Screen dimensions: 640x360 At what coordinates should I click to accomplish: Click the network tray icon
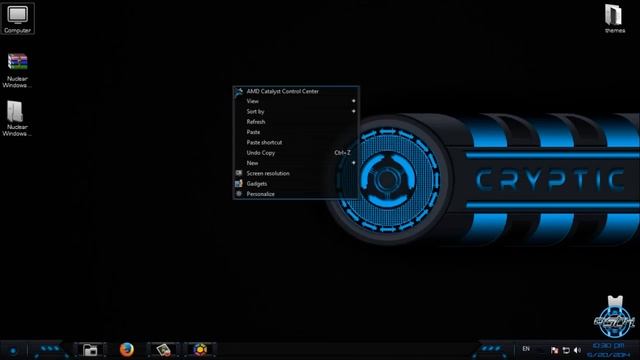tap(566, 350)
